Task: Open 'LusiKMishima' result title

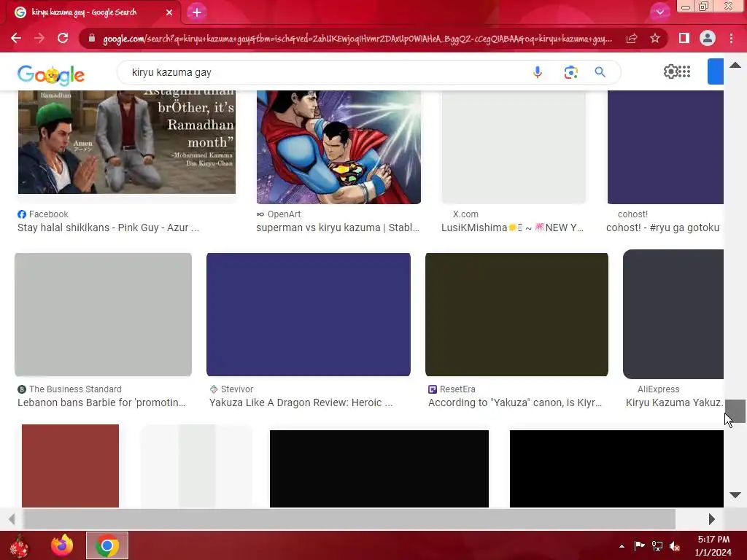Action: pyautogui.click(x=512, y=227)
